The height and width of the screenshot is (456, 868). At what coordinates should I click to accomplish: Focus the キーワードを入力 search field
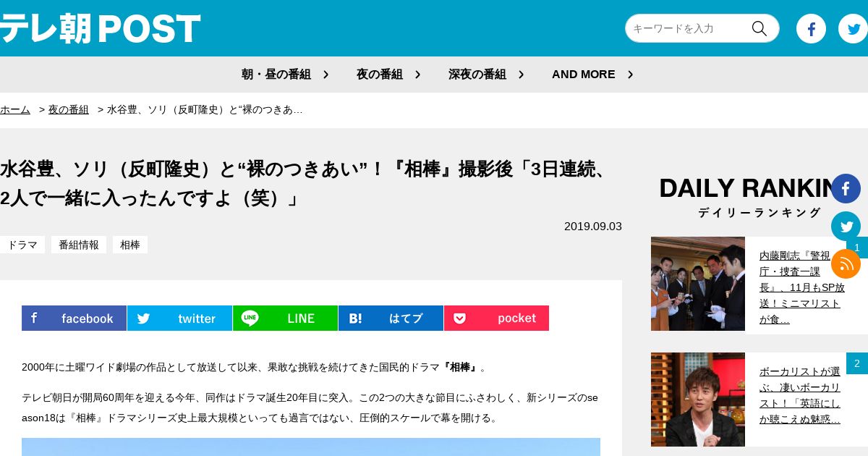(687, 28)
